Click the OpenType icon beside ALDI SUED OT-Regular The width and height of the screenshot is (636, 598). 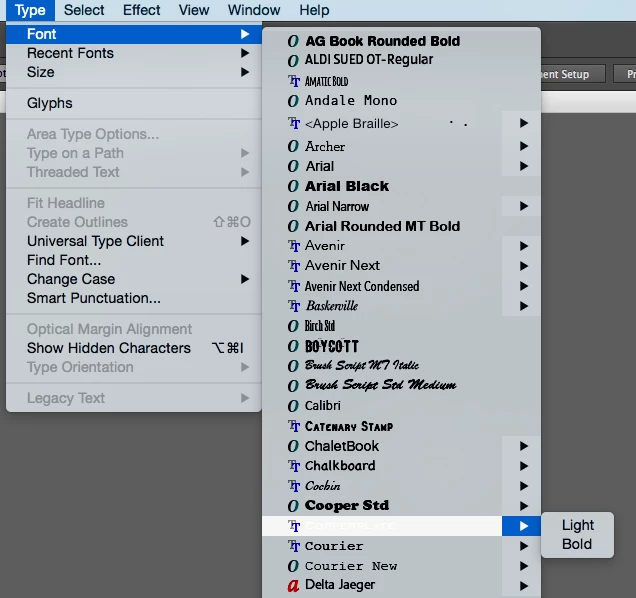(293, 60)
